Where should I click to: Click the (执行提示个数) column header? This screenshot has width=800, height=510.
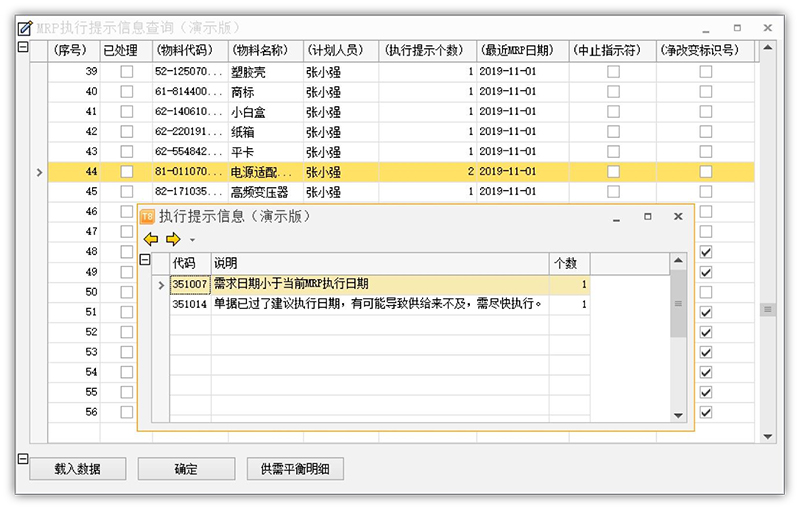click(x=428, y=50)
